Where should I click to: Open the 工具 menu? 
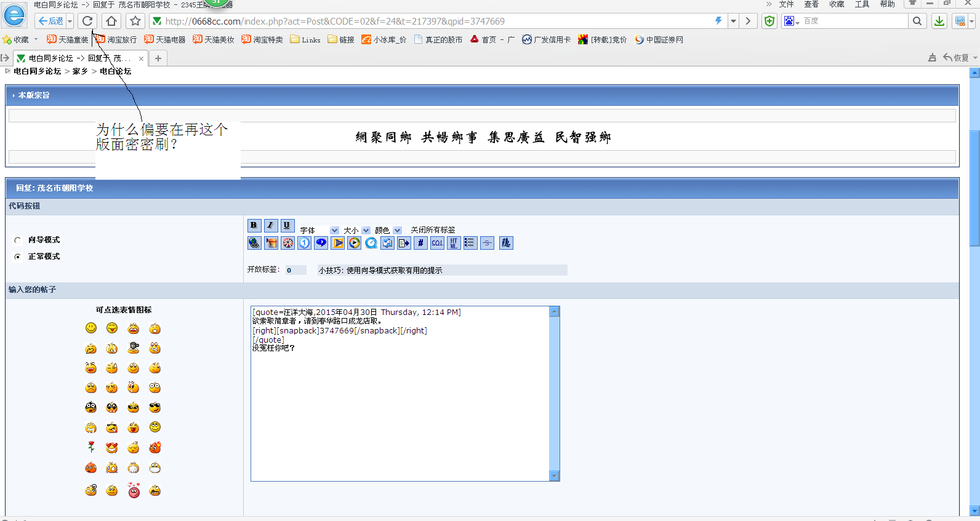(x=862, y=4)
